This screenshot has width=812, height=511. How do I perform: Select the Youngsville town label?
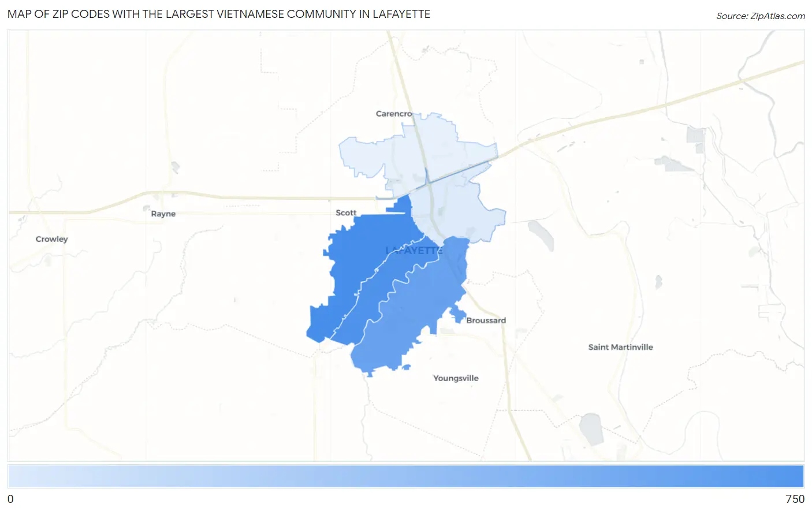[456, 378]
